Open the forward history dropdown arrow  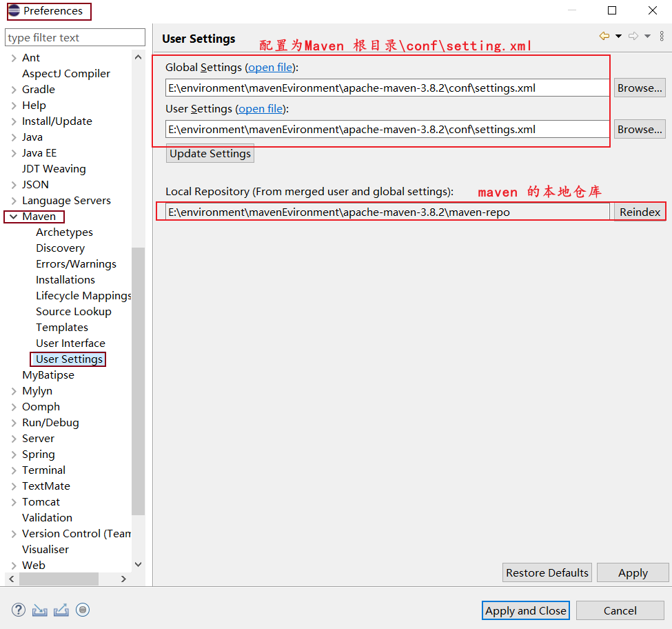tap(648, 36)
